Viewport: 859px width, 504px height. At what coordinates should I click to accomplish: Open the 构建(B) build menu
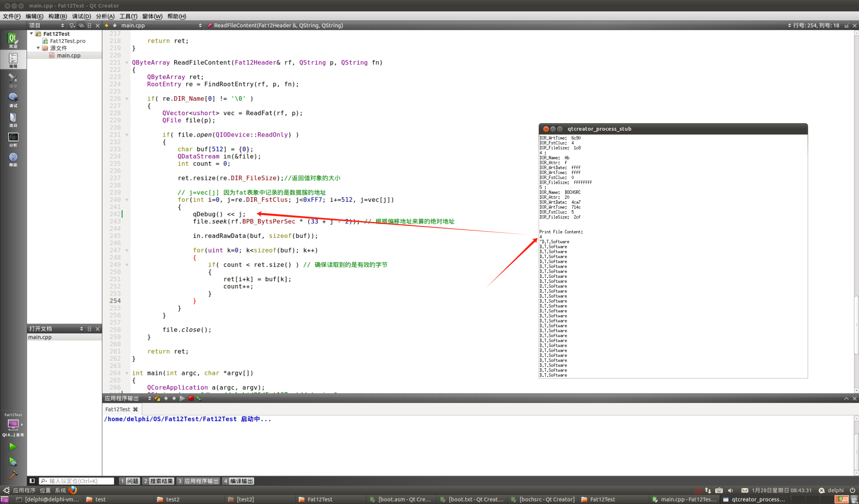click(57, 16)
